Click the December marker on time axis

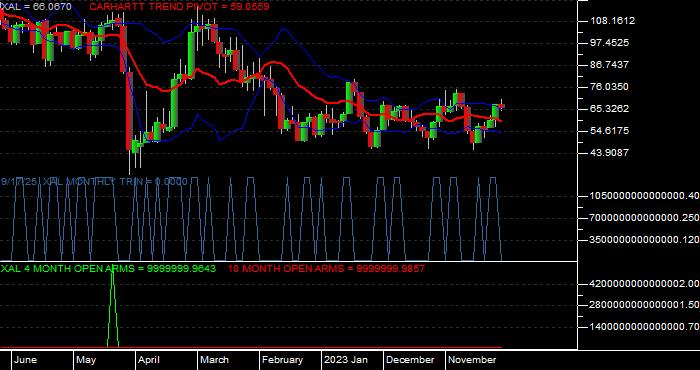point(410,360)
